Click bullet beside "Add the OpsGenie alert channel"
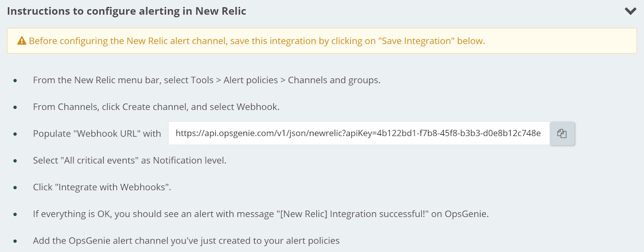This screenshot has height=252, width=644. [16, 241]
